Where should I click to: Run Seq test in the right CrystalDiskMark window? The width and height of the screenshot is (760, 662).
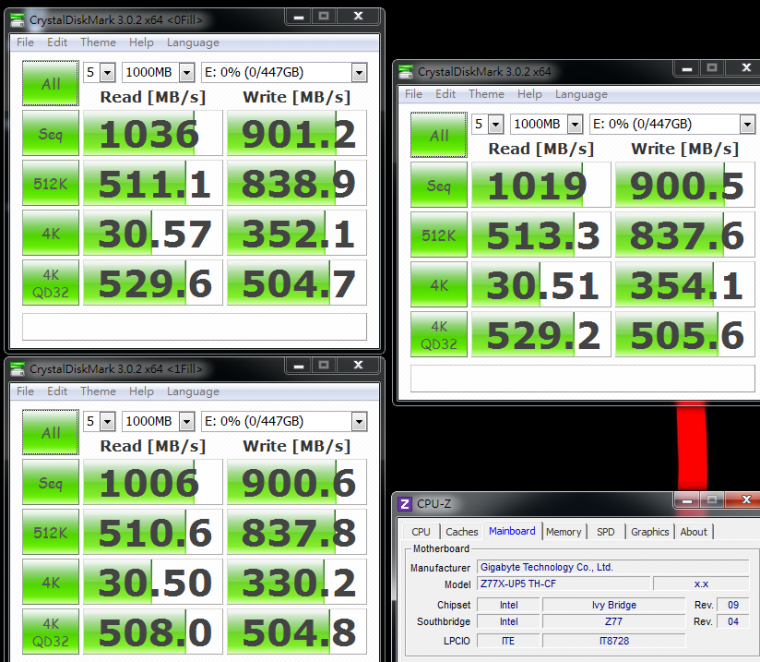click(x=439, y=185)
